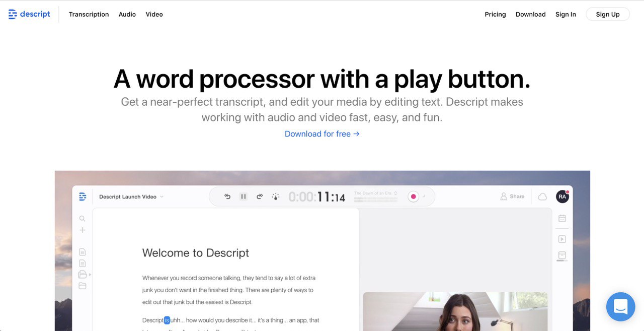The width and height of the screenshot is (644, 331).
Task: Open the archive drawer icon on right sidebar
Action: [x=562, y=256]
